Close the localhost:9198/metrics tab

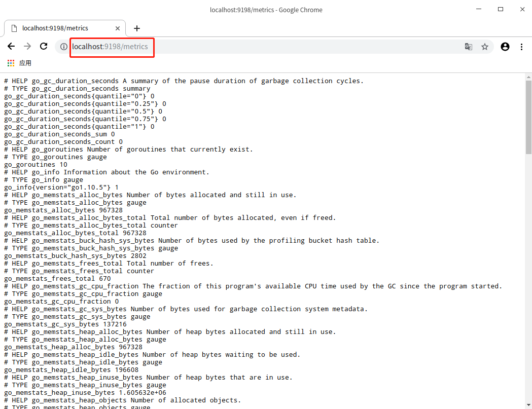tap(118, 28)
